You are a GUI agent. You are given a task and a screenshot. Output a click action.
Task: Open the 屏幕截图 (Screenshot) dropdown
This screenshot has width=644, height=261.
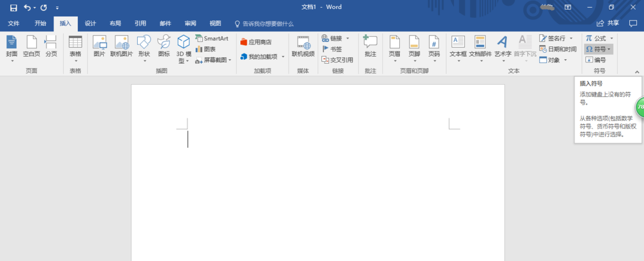pos(214,60)
